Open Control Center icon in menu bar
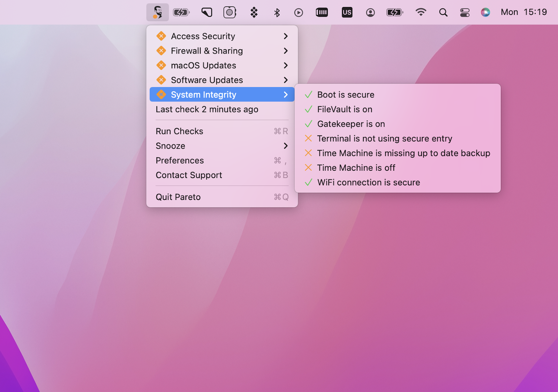558x392 pixels. [x=465, y=13]
